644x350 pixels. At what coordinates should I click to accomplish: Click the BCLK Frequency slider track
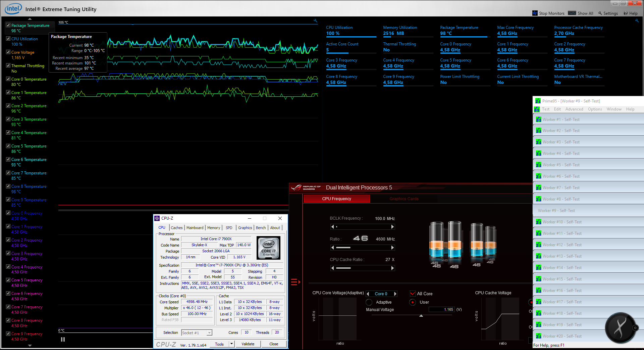[x=363, y=227]
